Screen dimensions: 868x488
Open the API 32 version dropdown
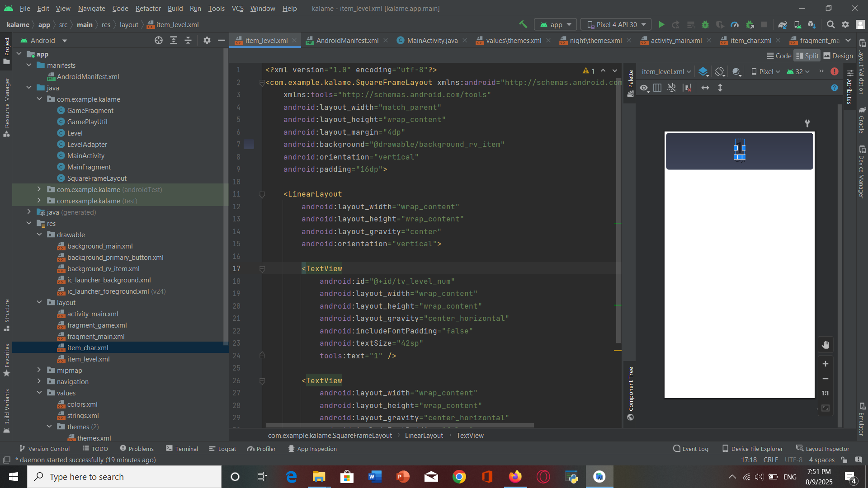(x=798, y=71)
